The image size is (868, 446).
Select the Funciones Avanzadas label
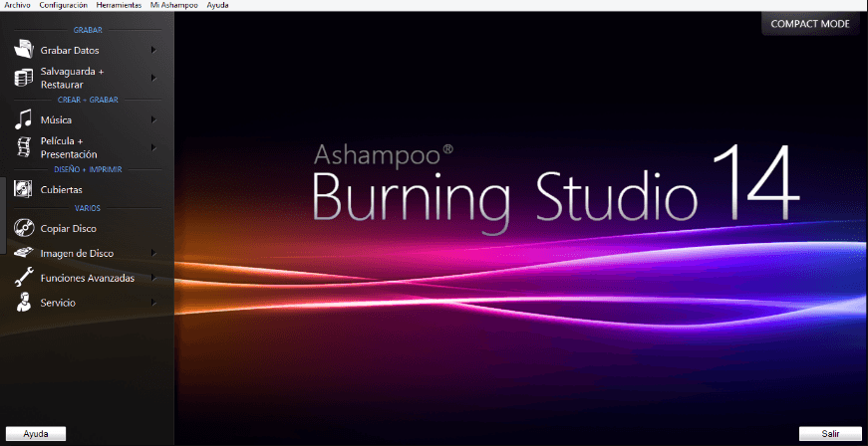88,278
